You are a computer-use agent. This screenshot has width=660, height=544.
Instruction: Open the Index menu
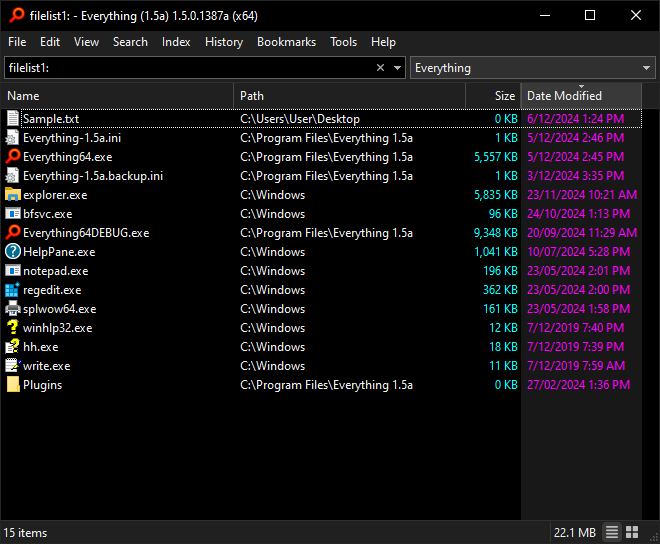[x=176, y=42]
